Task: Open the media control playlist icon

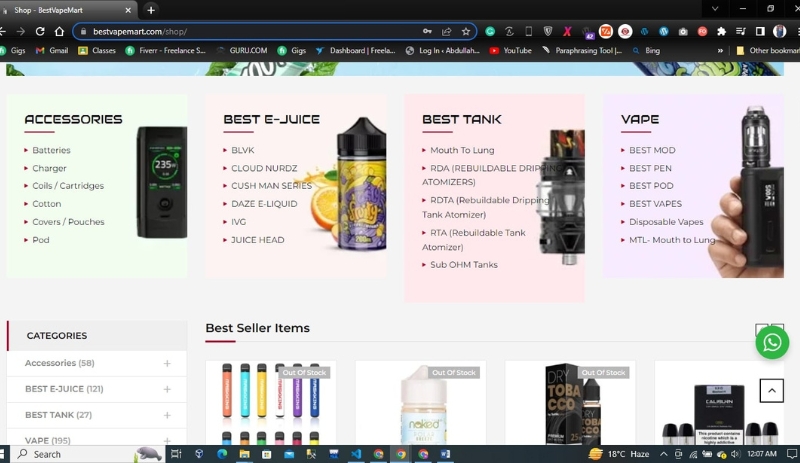Action: (741, 32)
